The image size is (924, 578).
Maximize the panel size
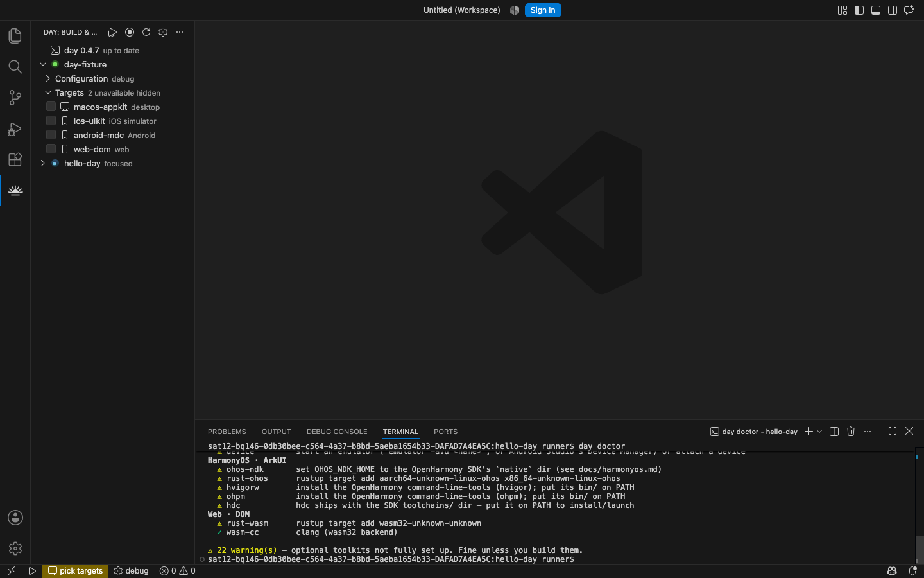[x=893, y=432]
